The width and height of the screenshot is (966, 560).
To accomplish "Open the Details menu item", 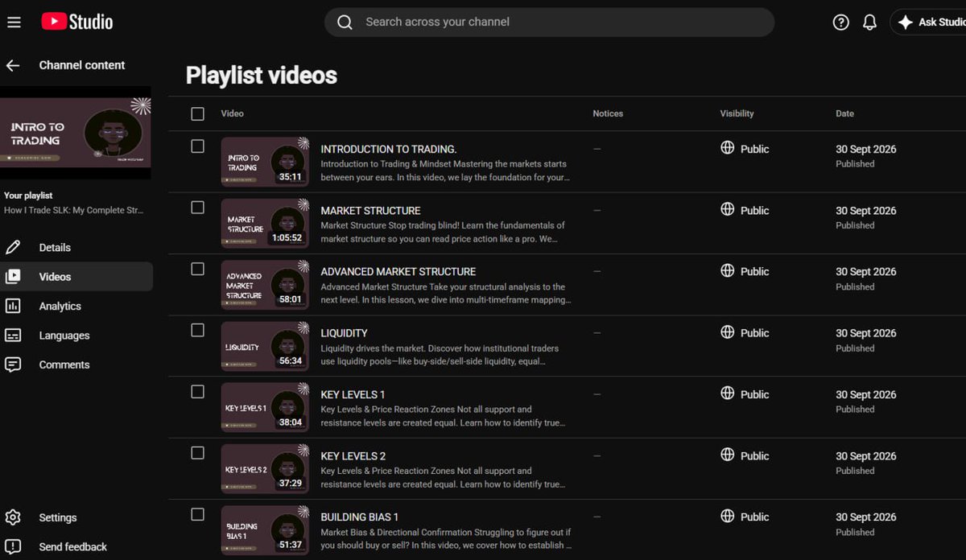I will click(x=76, y=247).
